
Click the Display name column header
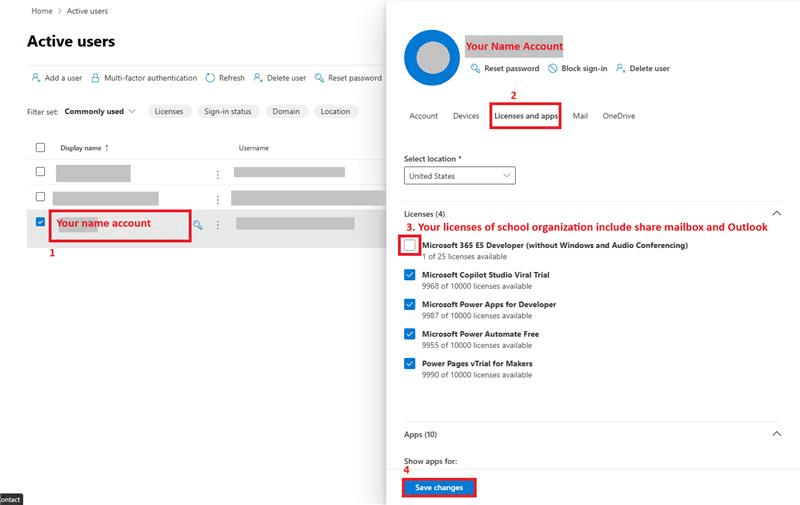(81, 148)
